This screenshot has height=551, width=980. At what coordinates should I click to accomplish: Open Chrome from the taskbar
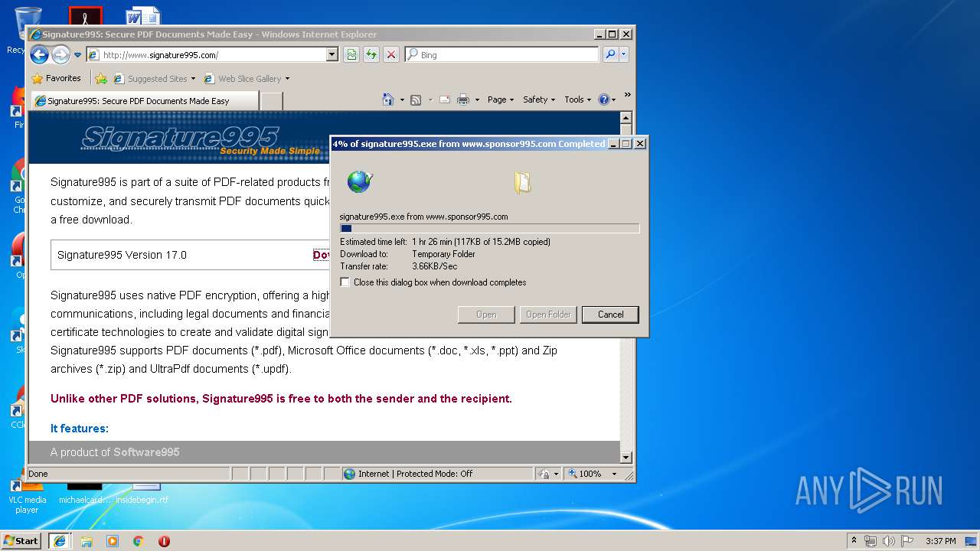pos(139,541)
